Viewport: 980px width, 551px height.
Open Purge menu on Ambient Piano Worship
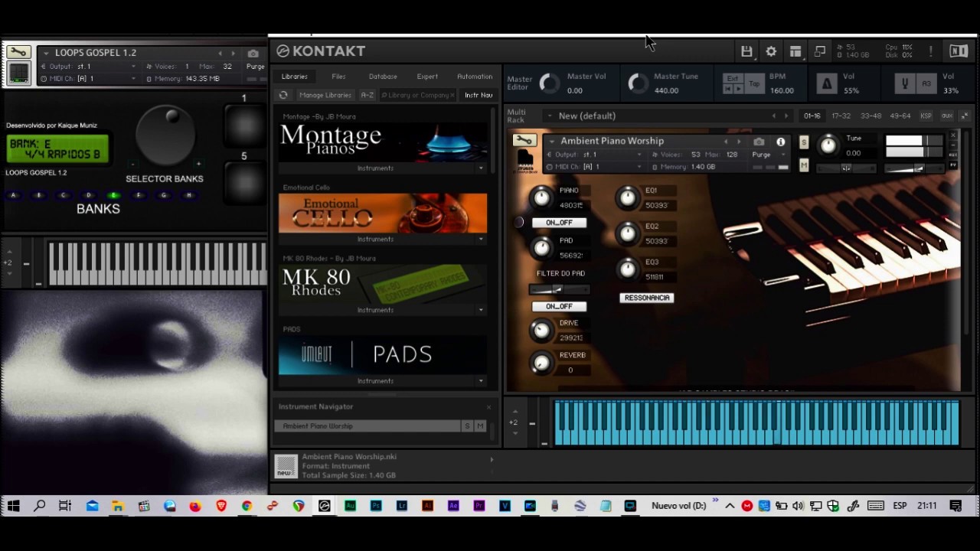click(x=769, y=155)
